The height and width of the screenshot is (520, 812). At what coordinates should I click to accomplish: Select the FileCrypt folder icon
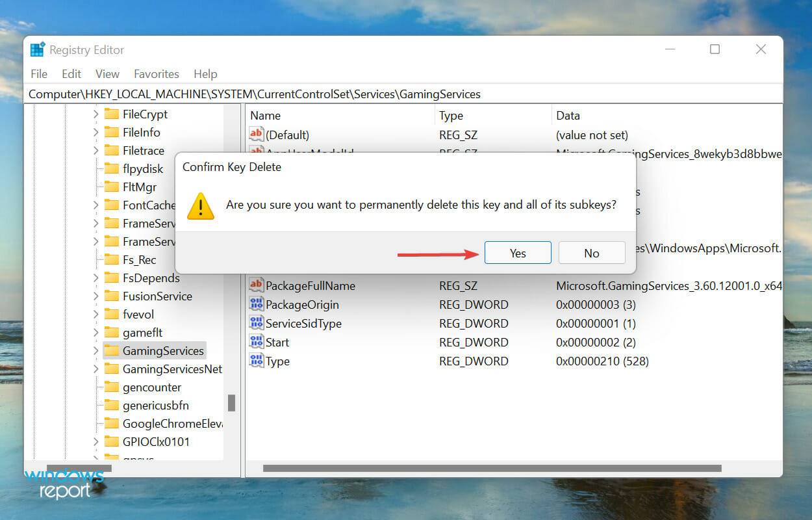coord(112,114)
